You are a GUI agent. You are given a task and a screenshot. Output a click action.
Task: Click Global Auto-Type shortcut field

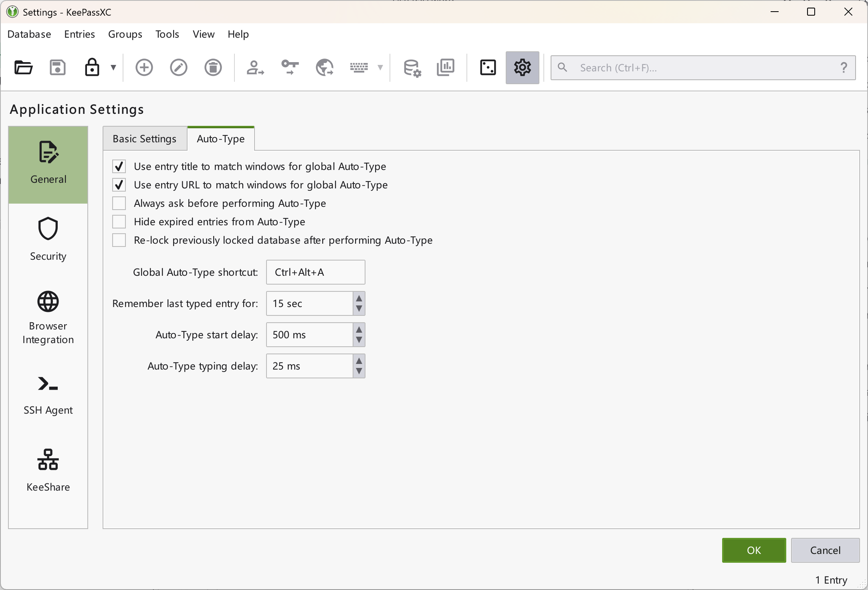(x=316, y=272)
